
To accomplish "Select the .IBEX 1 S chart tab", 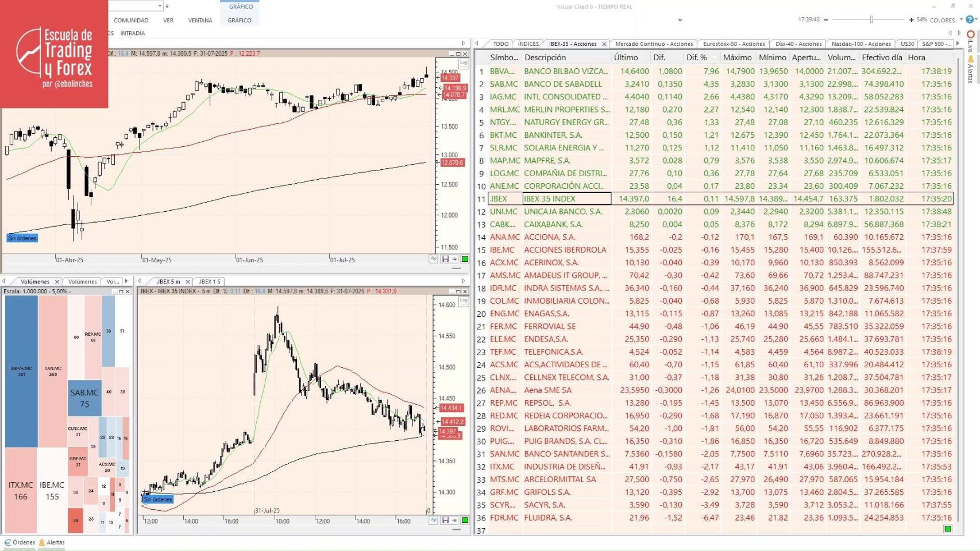I will [x=209, y=281].
